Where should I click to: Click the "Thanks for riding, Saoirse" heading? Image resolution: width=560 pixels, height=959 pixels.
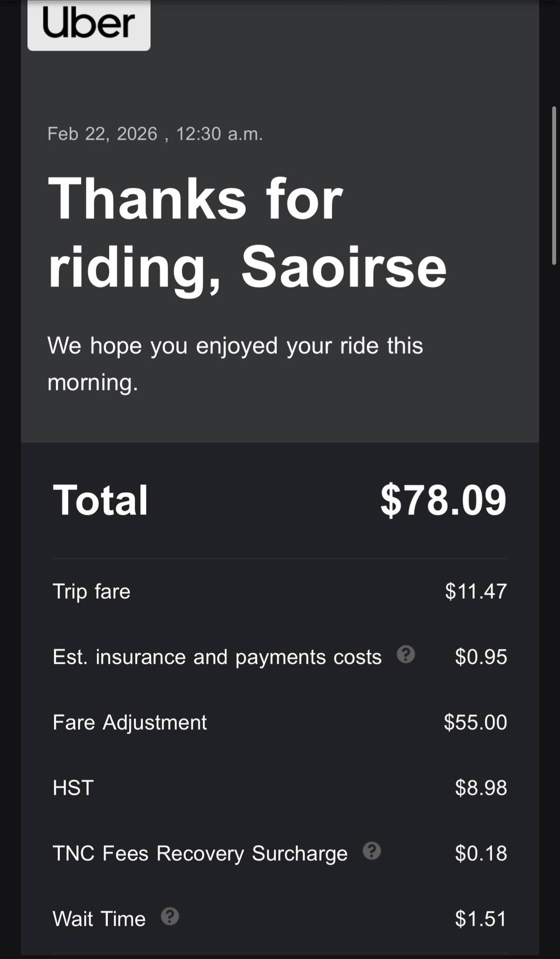[246, 233]
